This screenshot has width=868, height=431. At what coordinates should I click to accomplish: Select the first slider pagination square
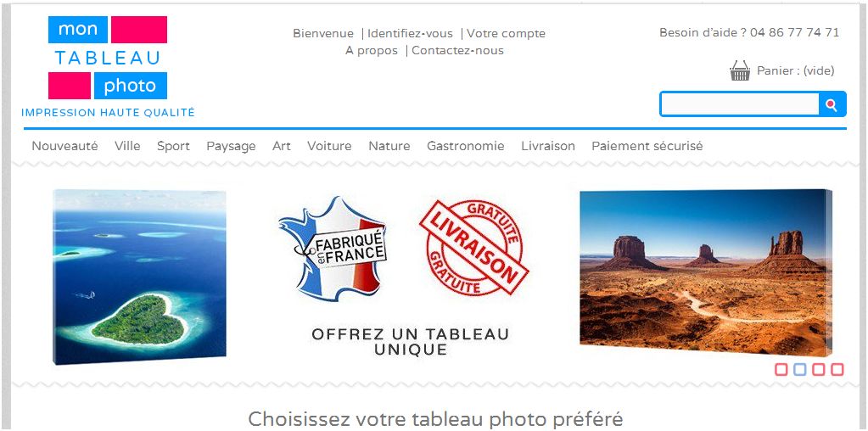point(781,370)
